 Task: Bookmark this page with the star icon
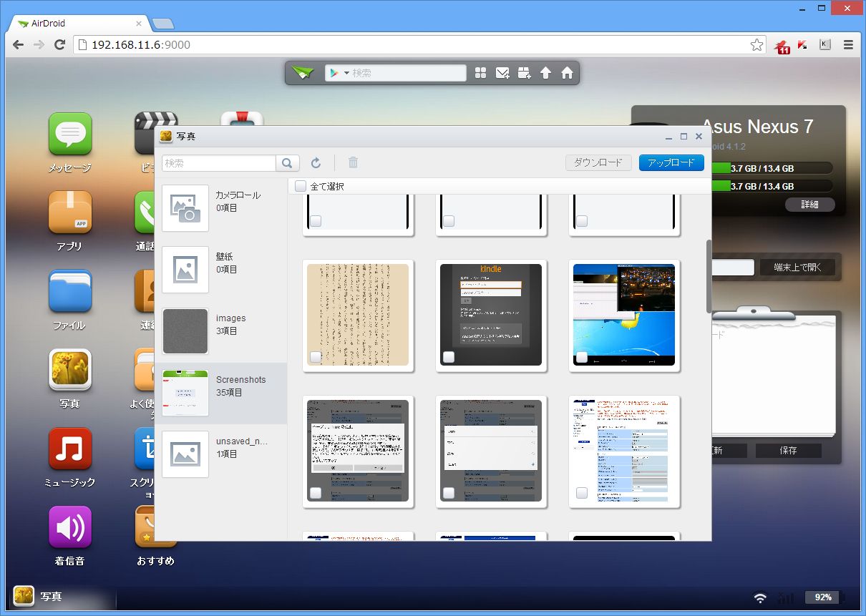coord(756,45)
